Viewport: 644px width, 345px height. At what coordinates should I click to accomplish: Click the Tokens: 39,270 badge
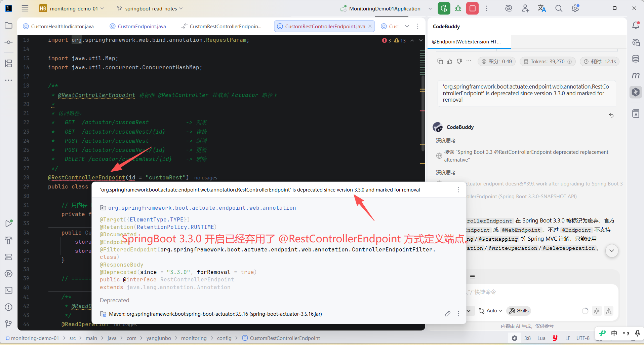[x=548, y=62]
